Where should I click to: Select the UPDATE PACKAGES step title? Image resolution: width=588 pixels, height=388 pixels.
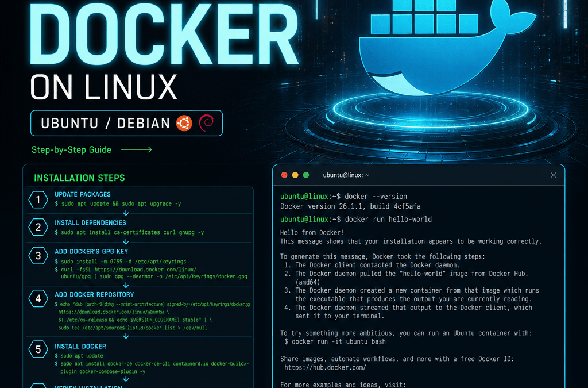pyautogui.click(x=83, y=194)
